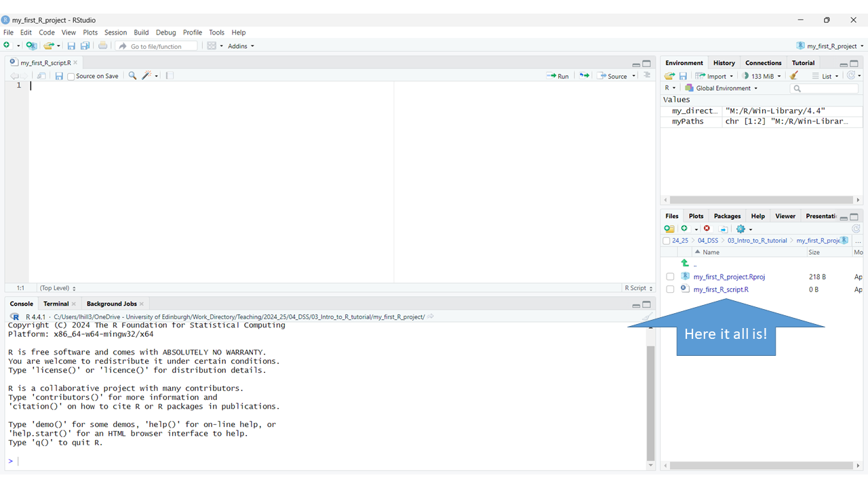Open Find/Replace magnifier in editor

(132, 76)
